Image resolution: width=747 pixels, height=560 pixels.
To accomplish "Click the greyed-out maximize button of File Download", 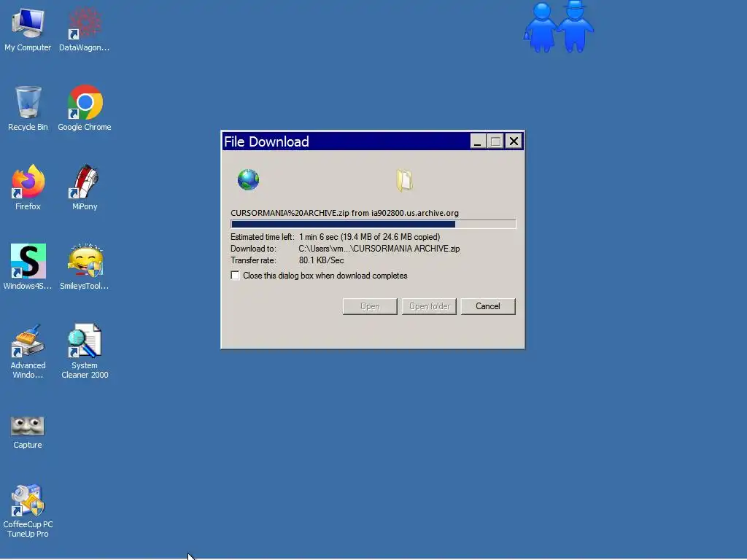I will [x=495, y=141].
